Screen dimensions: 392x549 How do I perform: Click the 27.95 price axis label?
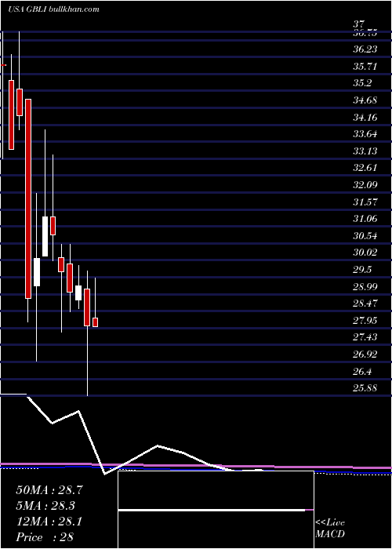(365, 320)
